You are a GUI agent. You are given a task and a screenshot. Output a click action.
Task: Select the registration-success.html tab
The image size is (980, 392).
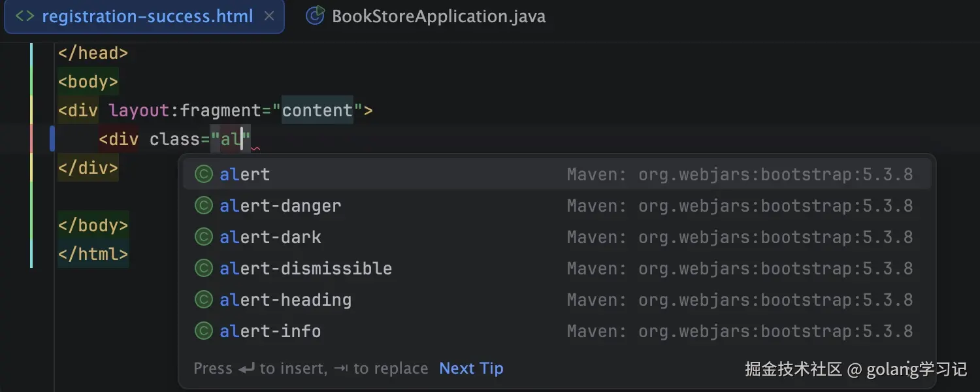click(x=147, y=16)
